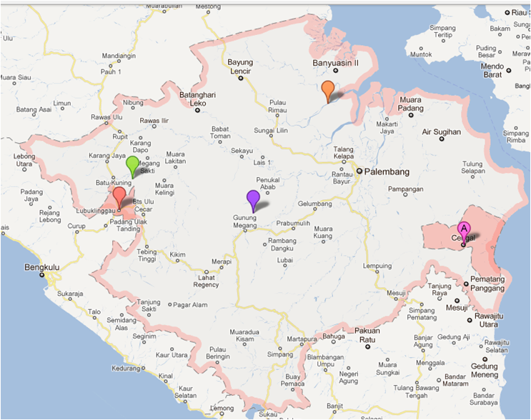
Task: Click the Kaur Selatan label
Action: pos(185,392)
